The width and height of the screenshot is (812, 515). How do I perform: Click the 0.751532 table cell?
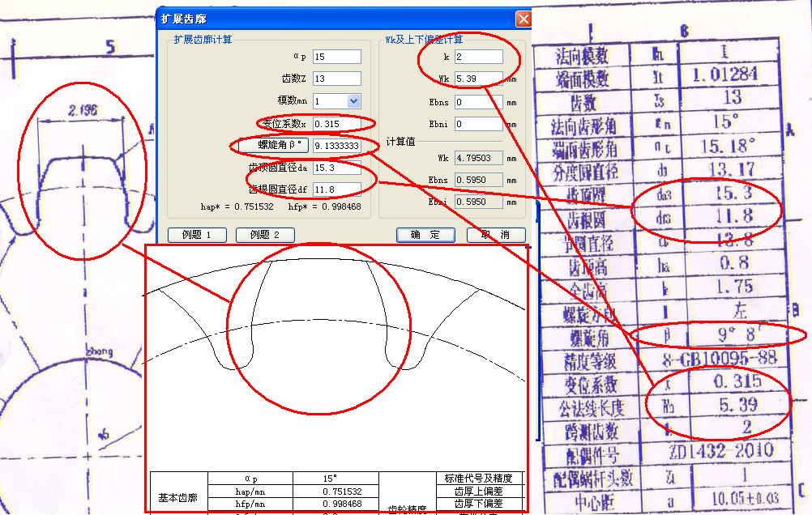335,492
